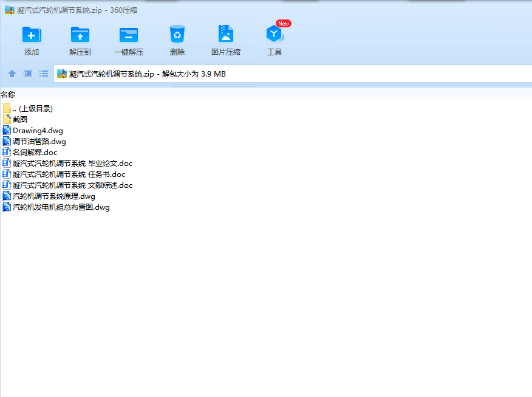Click the red New badge on 工具
Viewport: 532px width, 397px height.
(283, 24)
